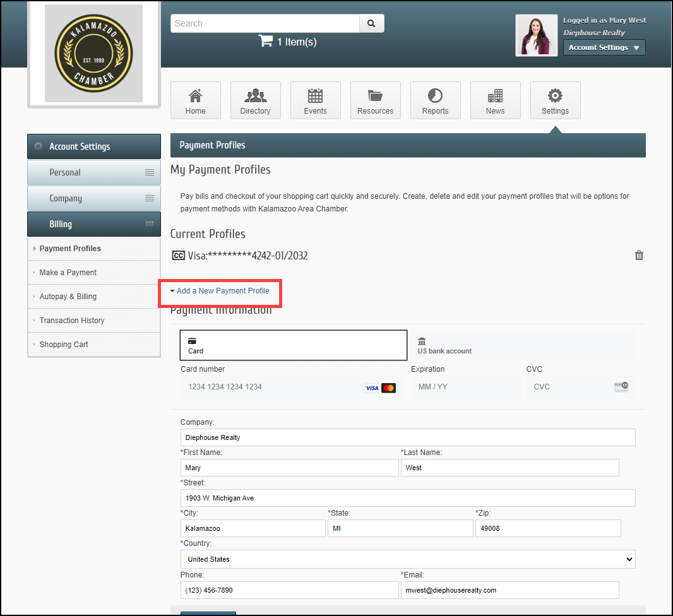The height and width of the screenshot is (616, 673).
Task: Expand the Personal sidebar section
Action: click(x=94, y=172)
